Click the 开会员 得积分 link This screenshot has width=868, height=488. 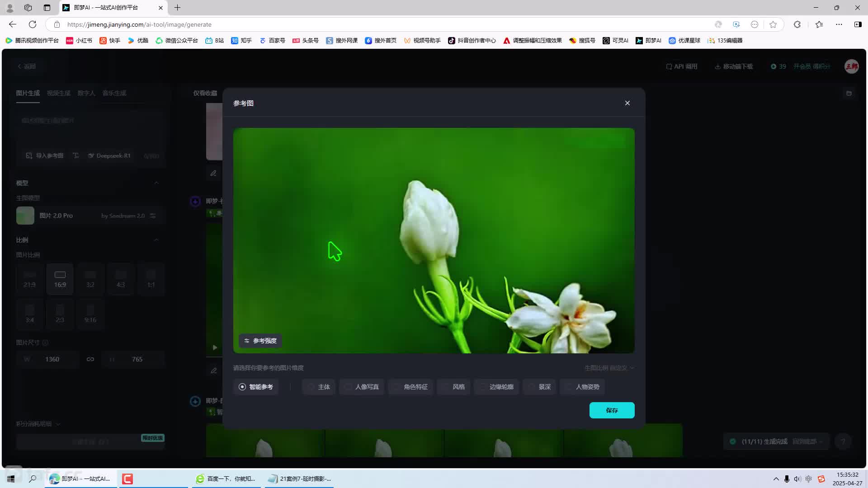pyautogui.click(x=812, y=66)
